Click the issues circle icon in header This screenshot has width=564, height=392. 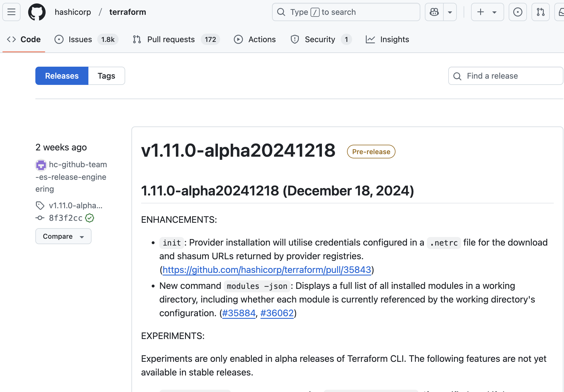518,12
